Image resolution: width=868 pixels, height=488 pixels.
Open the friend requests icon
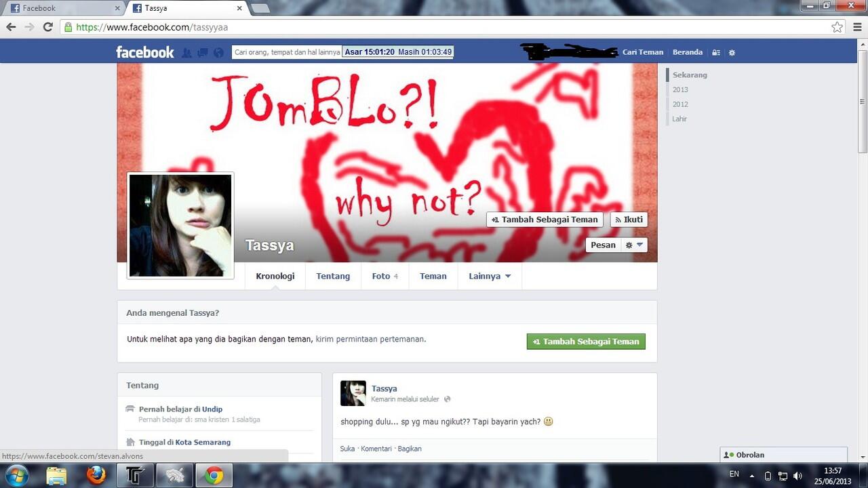tap(186, 52)
